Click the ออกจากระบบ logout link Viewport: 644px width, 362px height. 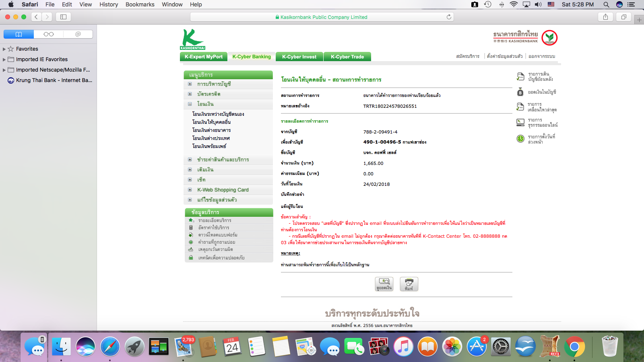[x=542, y=56]
